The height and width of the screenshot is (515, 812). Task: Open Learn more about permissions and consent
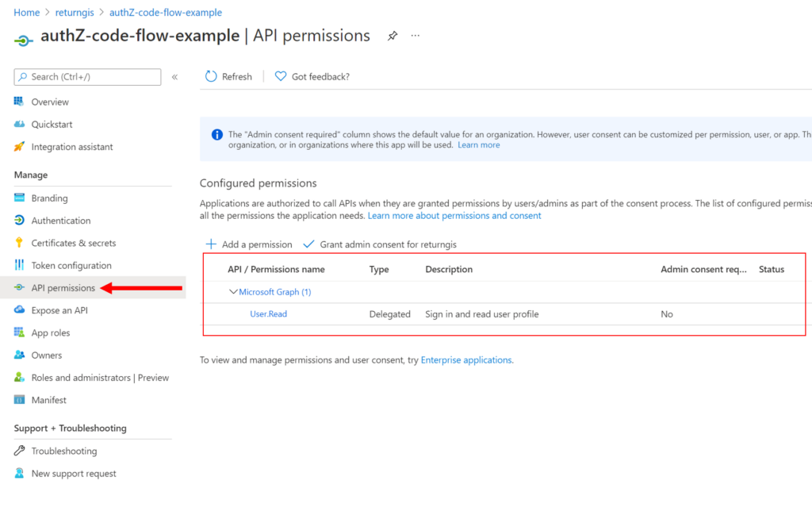[x=454, y=216]
